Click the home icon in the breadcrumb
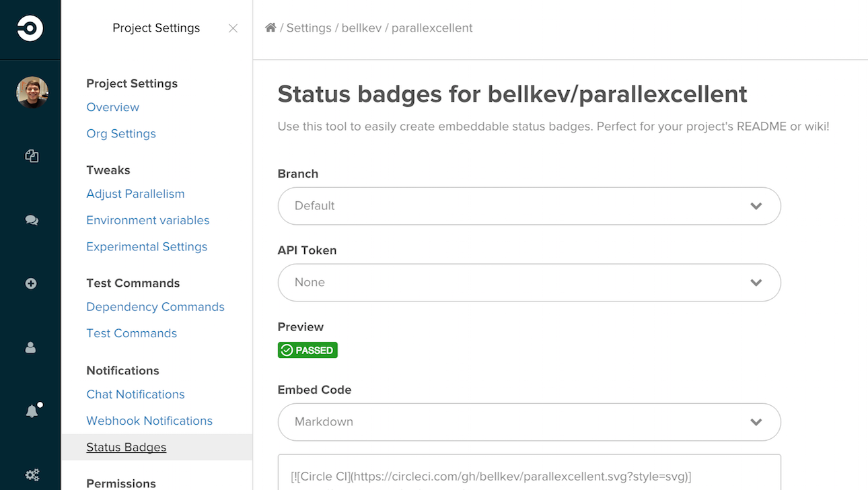 point(270,28)
